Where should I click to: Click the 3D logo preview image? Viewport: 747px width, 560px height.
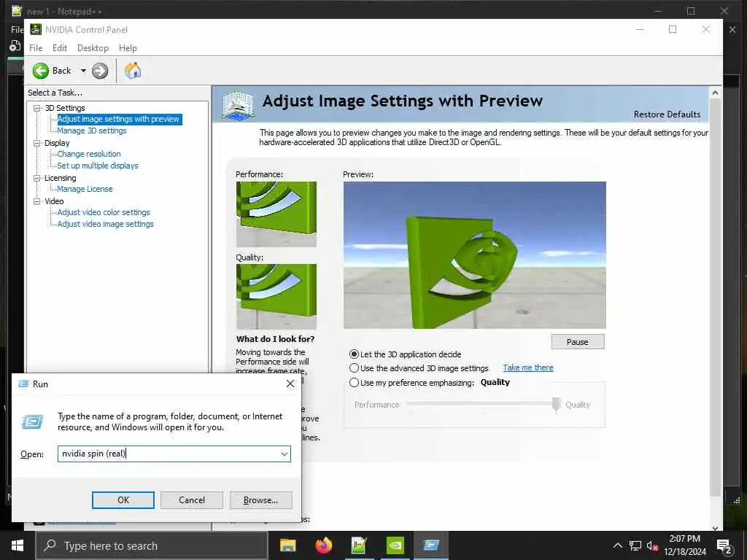point(474,255)
